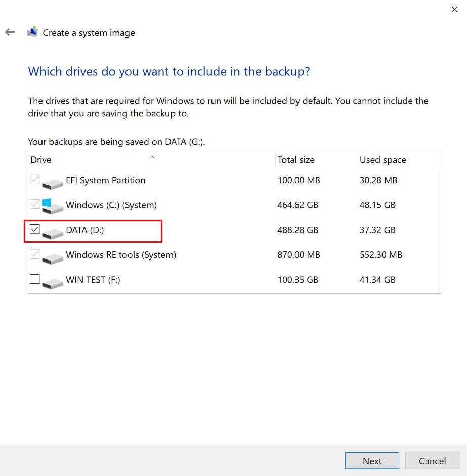
Task: Click the Which drives to include heading
Action: coord(169,72)
